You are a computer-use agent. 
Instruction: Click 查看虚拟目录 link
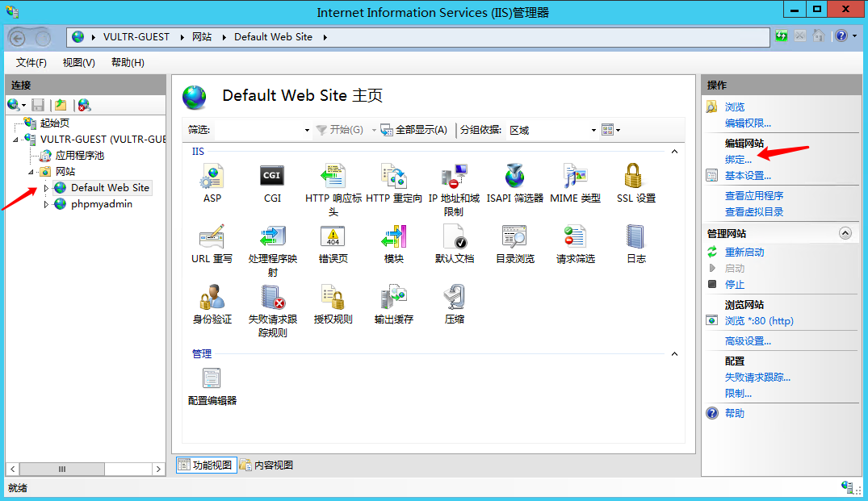(754, 212)
